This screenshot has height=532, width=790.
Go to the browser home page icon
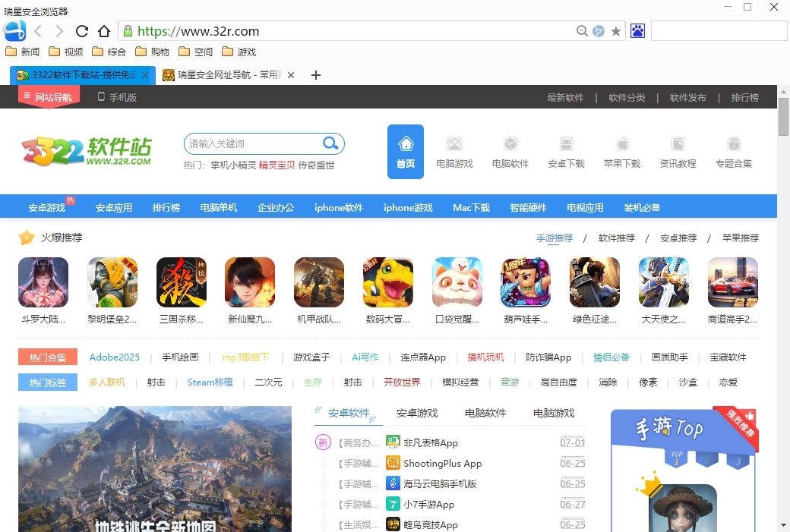[104, 31]
